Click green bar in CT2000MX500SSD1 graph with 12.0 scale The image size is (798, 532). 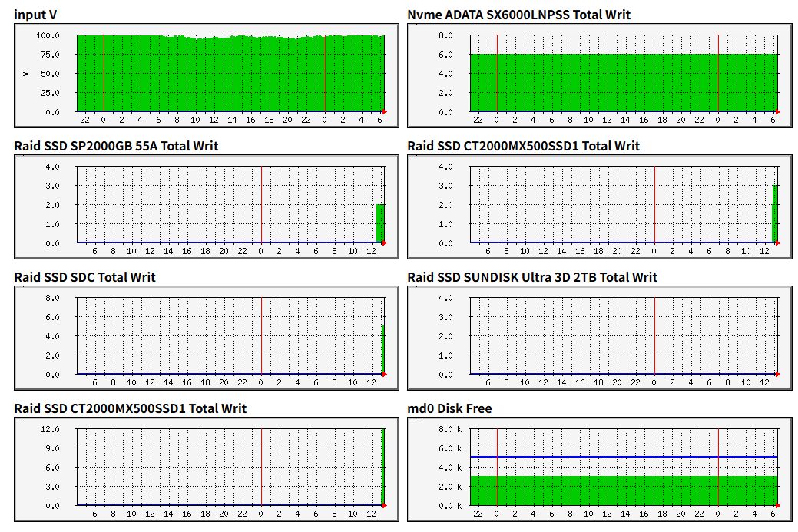pos(383,467)
